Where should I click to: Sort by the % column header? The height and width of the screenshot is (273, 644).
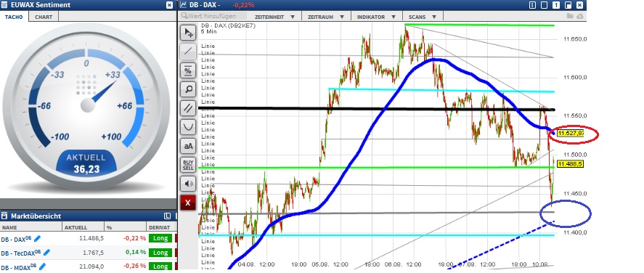[126, 227]
